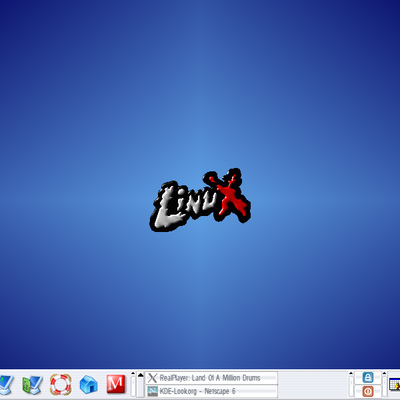400x400 pixels.
Task: Click the handle arrow beside the lock button
Action: tap(351, 374)
